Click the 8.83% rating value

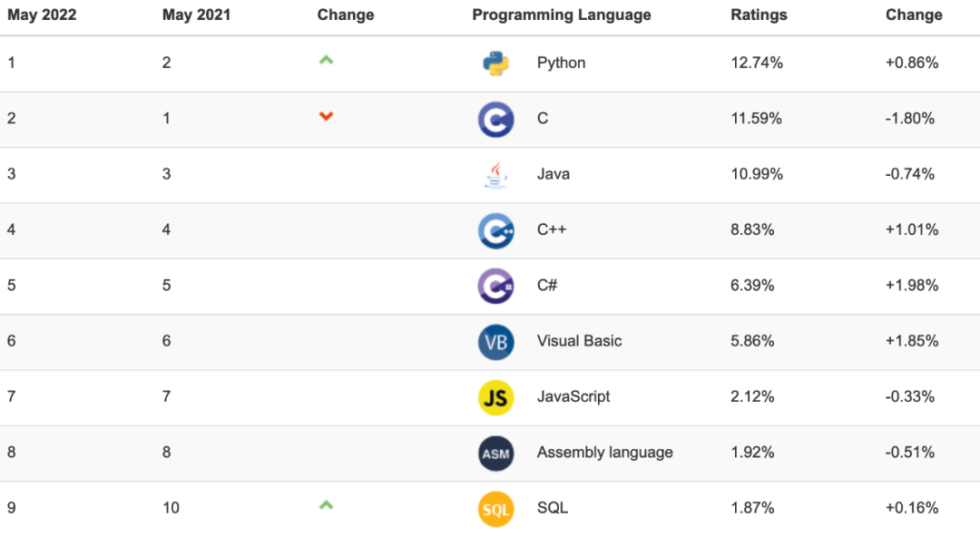tap(752, 229)
